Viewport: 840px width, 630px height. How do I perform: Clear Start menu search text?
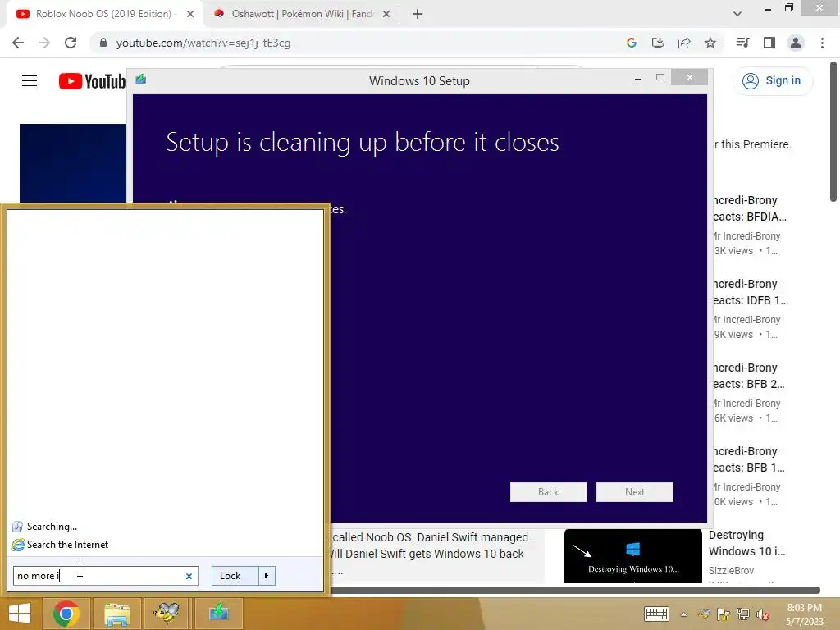[189, 576]
